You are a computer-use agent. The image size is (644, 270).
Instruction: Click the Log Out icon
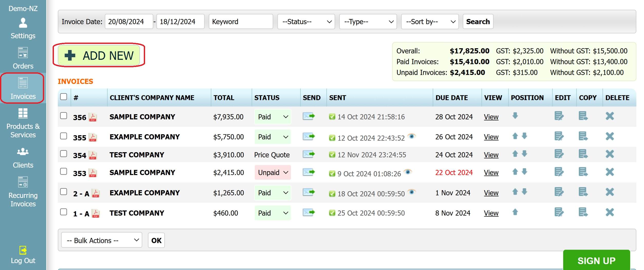click(23, 250)
